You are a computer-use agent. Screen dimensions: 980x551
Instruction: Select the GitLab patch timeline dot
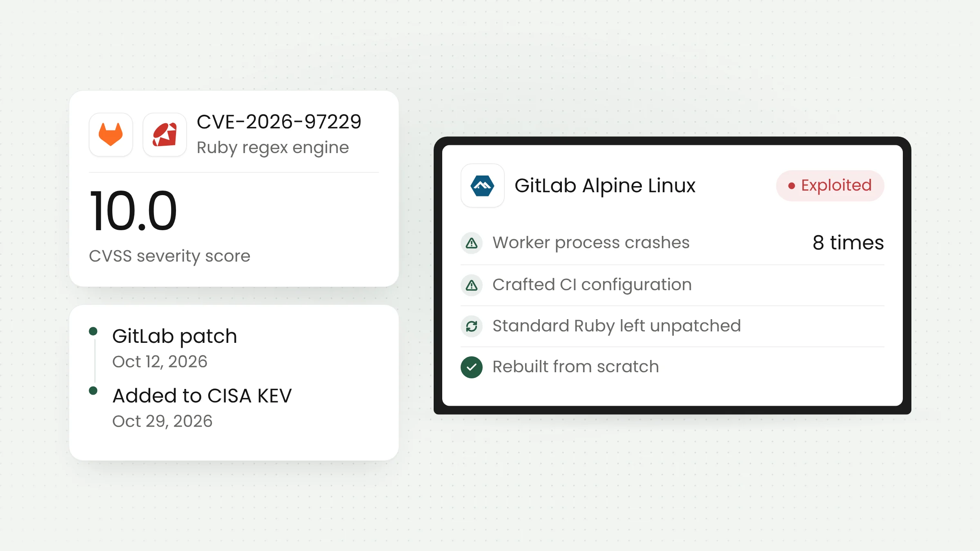[x=93, y=331]
